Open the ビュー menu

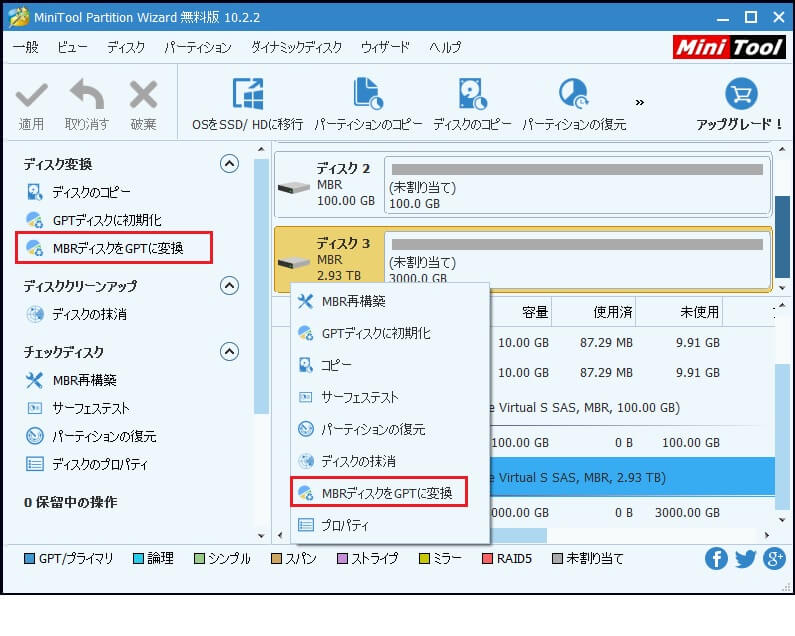pyautogui.click(x=72, y=47)
